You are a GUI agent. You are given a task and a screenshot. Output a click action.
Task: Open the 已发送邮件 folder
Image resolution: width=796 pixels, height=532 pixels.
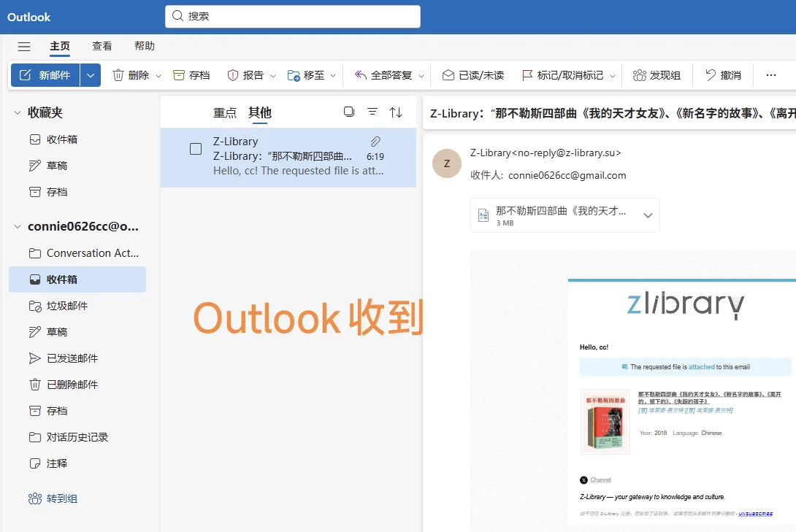[x=77, y=358]
